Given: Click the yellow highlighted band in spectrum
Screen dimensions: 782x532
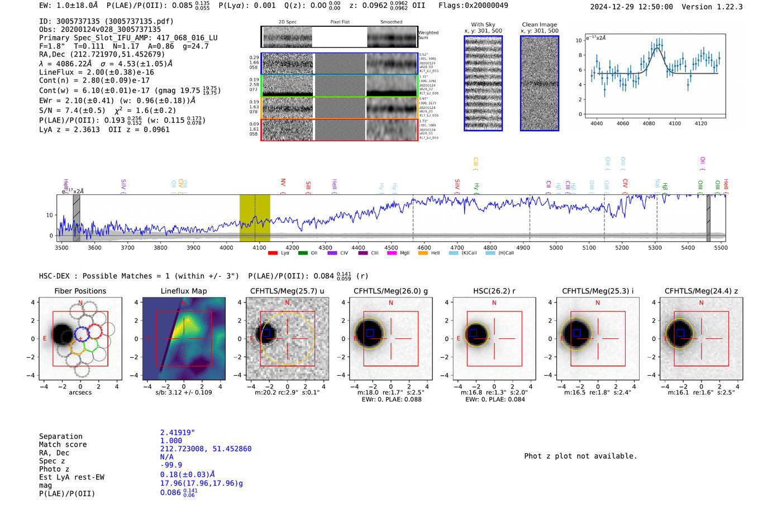Looking at the screenshot, I should pyautogui.click(x=255, y=218).
